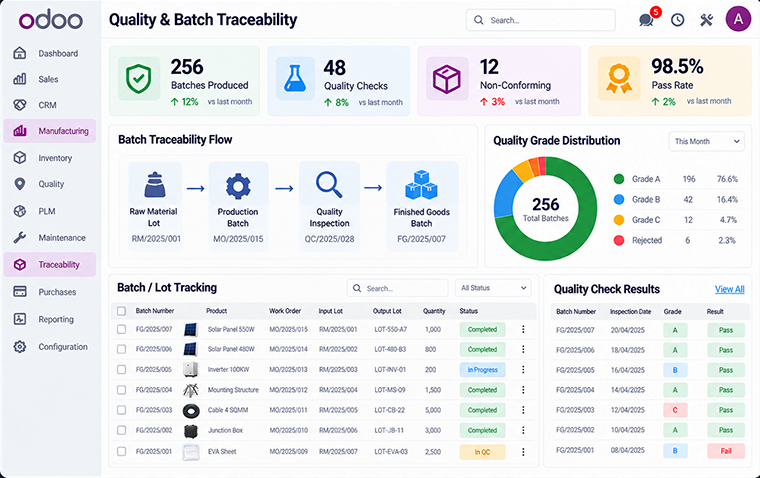
Task: Click the CRM handshake icon in sidebar
Action: coord(19,105)
